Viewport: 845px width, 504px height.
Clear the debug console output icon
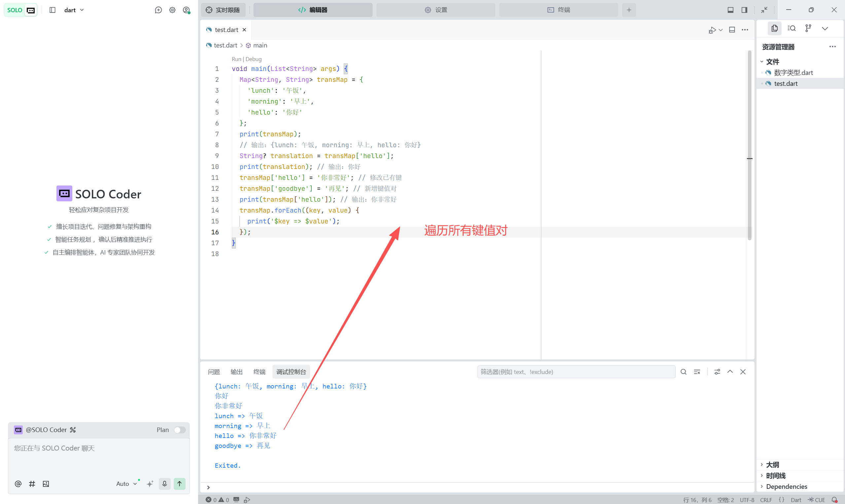[697, 372]
